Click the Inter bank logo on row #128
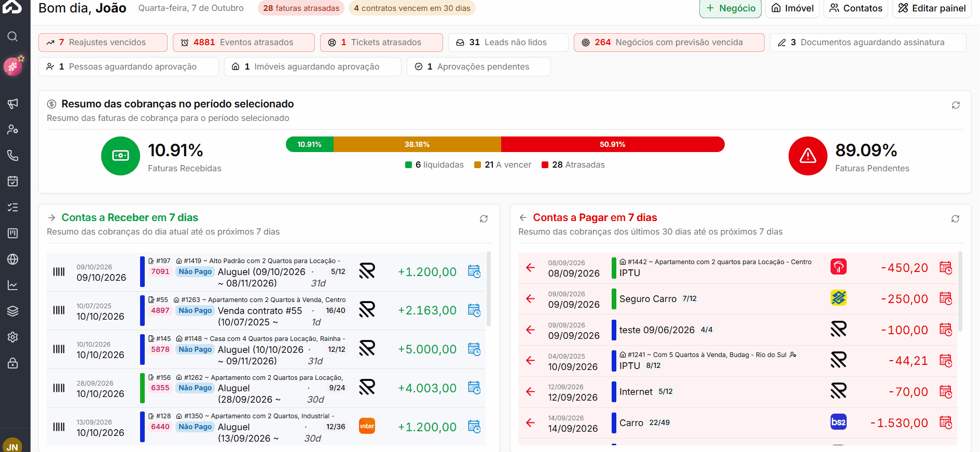The image size is (980, 452). coord(367,426)
